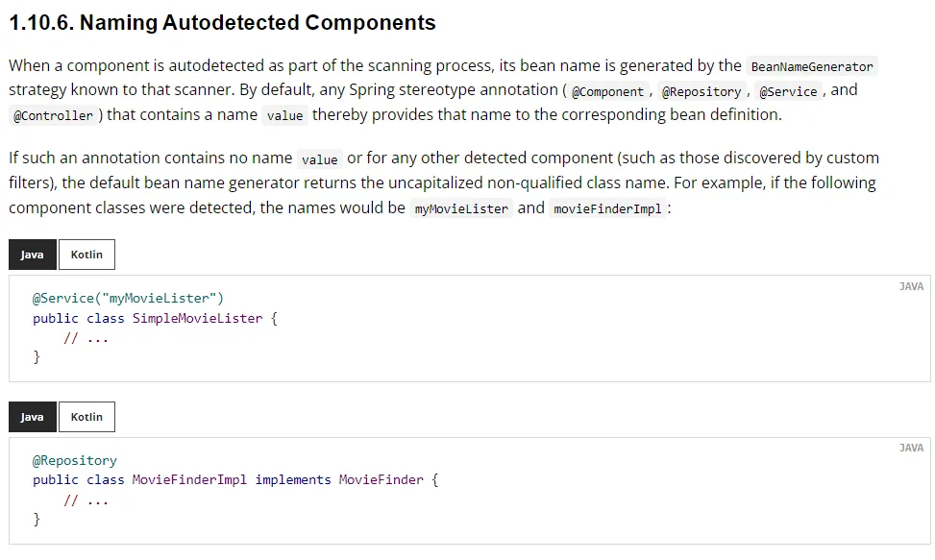Click the @Service annotation in the first paragraph
The height and width of the screenshot is (560, 935).
point(788,92)
